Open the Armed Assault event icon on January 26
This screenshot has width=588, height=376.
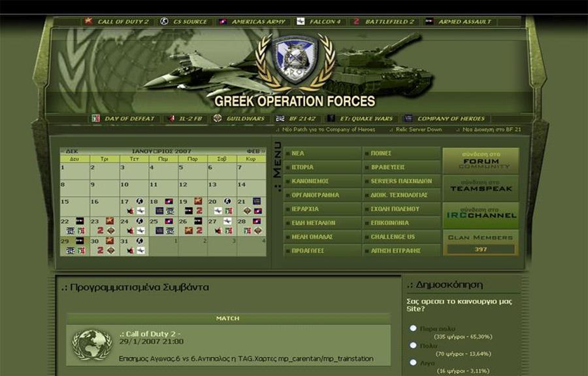(198, 220)
